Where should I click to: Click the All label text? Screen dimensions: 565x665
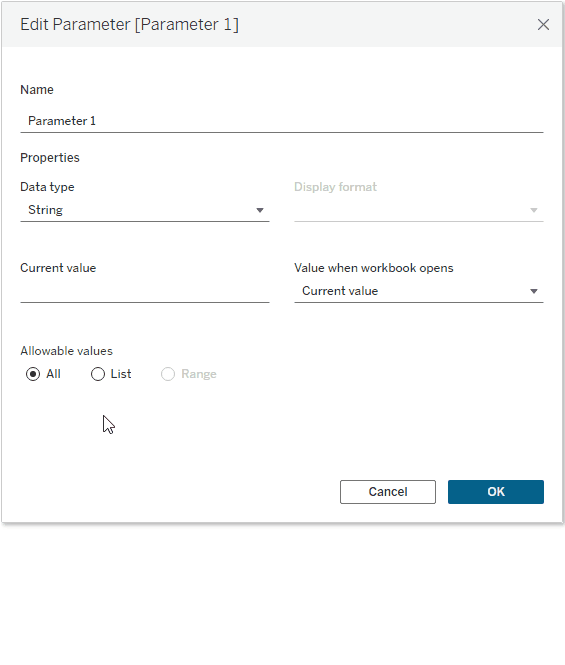[53, 374]
